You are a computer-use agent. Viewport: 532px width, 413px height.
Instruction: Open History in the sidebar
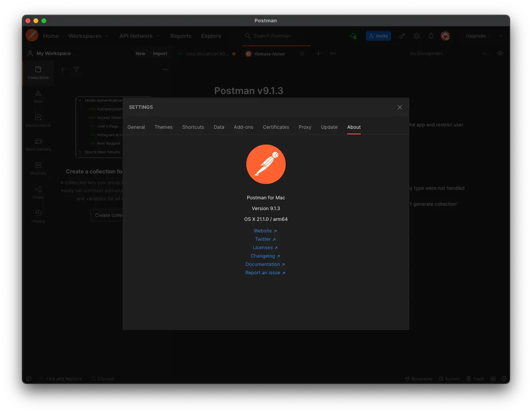pyautogui.click(x=38, y=216)
